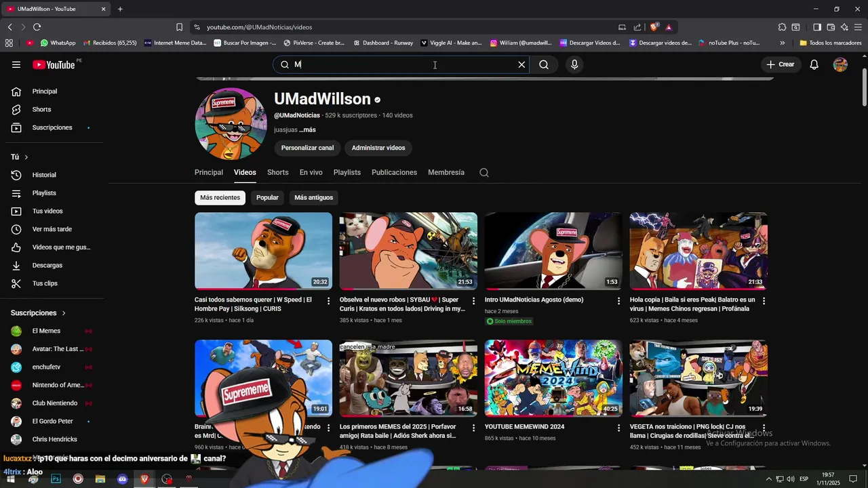Select the Popular filter chip
This screenshot has height=488, width=868.
click(x=267, y=197)
